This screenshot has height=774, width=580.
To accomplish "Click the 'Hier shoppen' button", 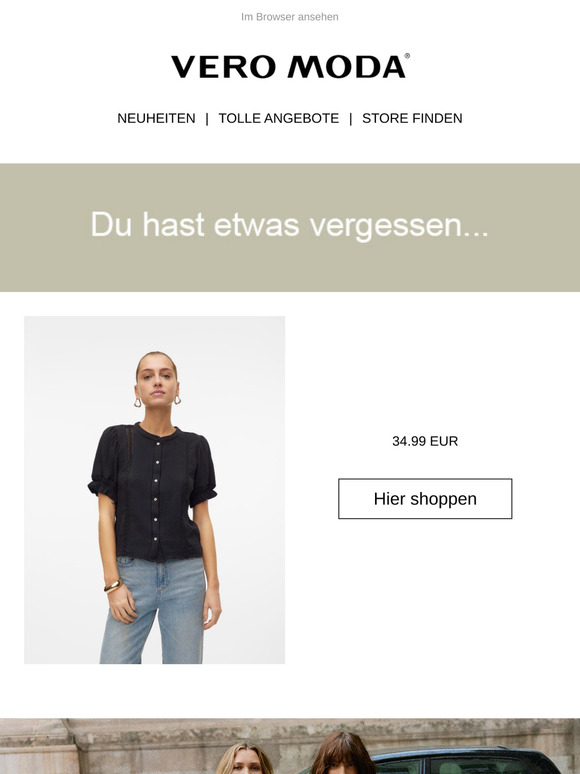I will click(425, 499).
